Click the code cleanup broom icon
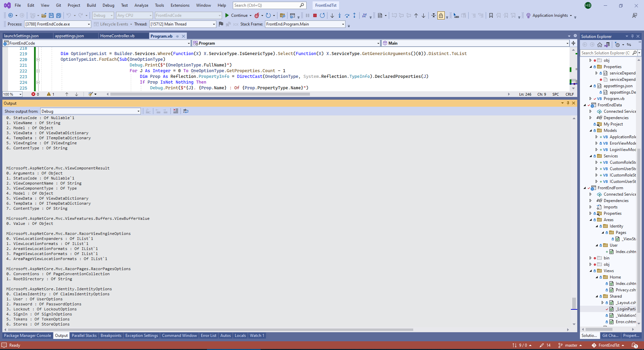 click(91, 94)
